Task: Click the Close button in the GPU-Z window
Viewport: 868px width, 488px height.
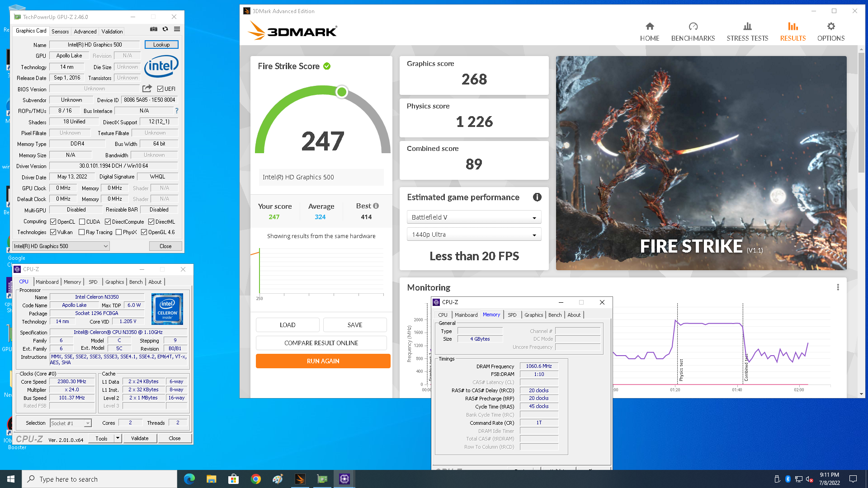Action: pos(165,246)
